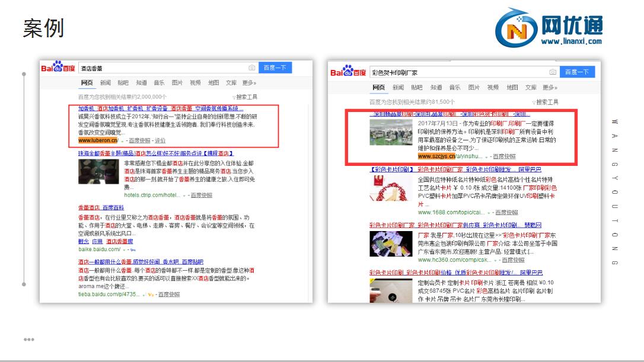Expand 搜索工具 filter in 彩色贺卡印刷厂家 results
Screen dimensions: 644x362
pyautogui.click(x=546, y=102)
